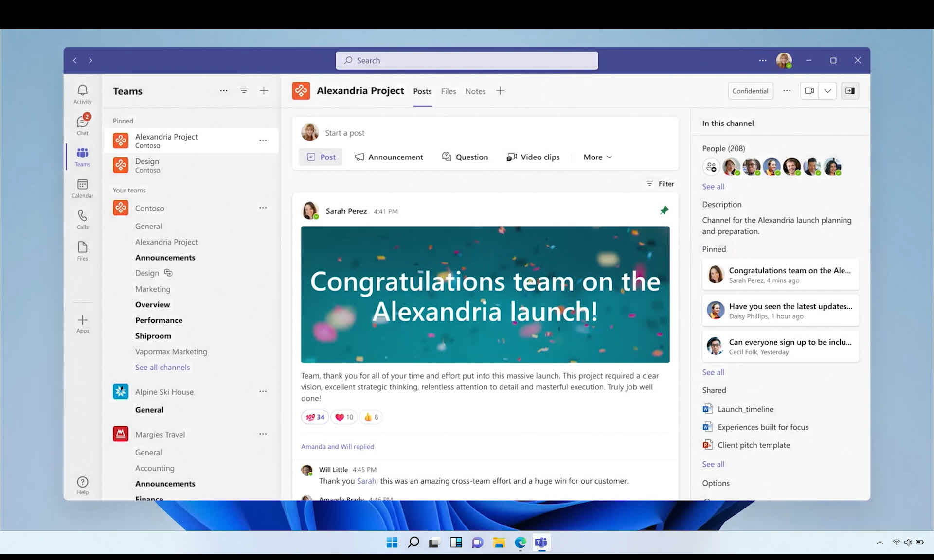Image resolution: width=934 pixels, height=560 pixels.
Task: Open Microsoft Edge from taskbar
Action: point(520,542)
